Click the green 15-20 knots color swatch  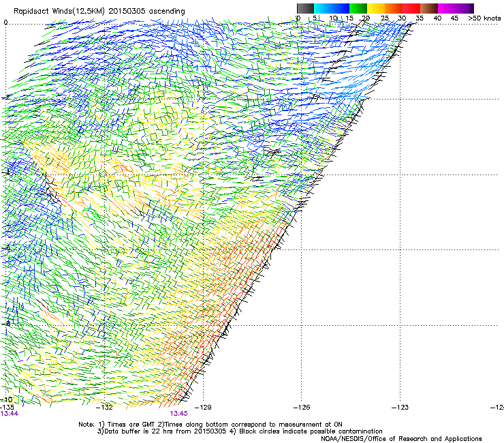coord(358,8)
